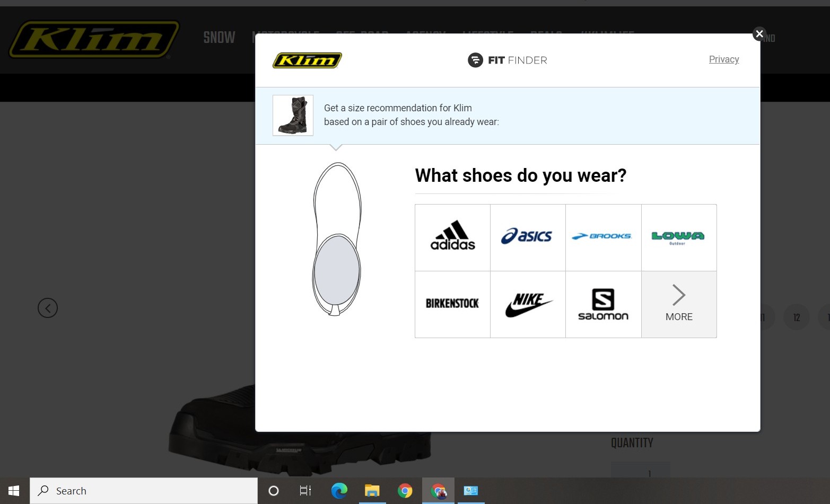Click the taskbar Search box
Screen dimensions: 830x504
(x=143, y=491)
